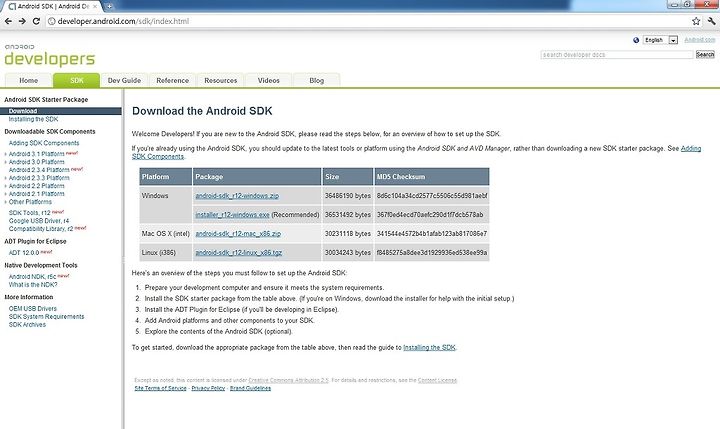Switch to the Resources tab

pos(220,80)
